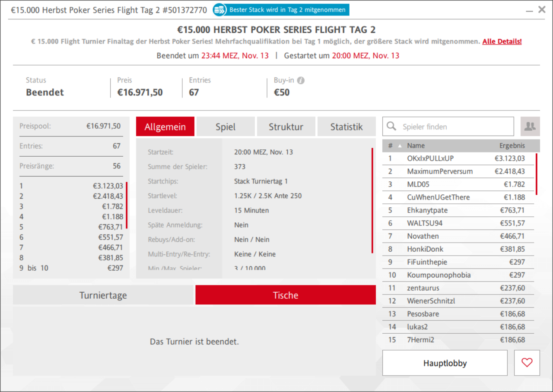
Task: Click the magnifier search icon
Action: (391, 126)
